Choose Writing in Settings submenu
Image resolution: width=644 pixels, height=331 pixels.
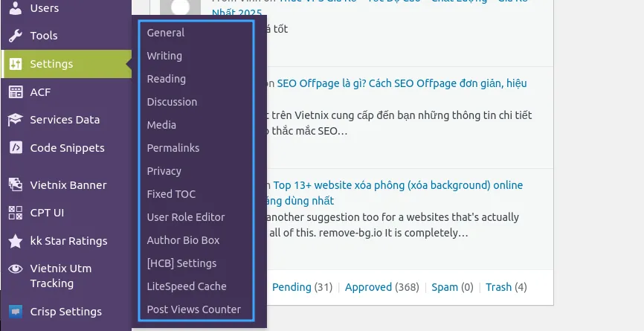(164, 56)
